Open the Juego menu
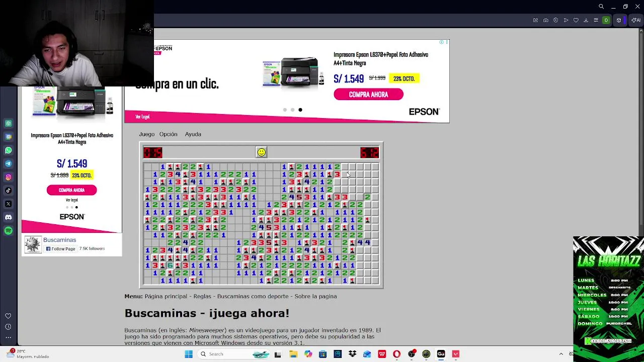The image size is (644, 362). pyautogui.click(x=147, y=134)
